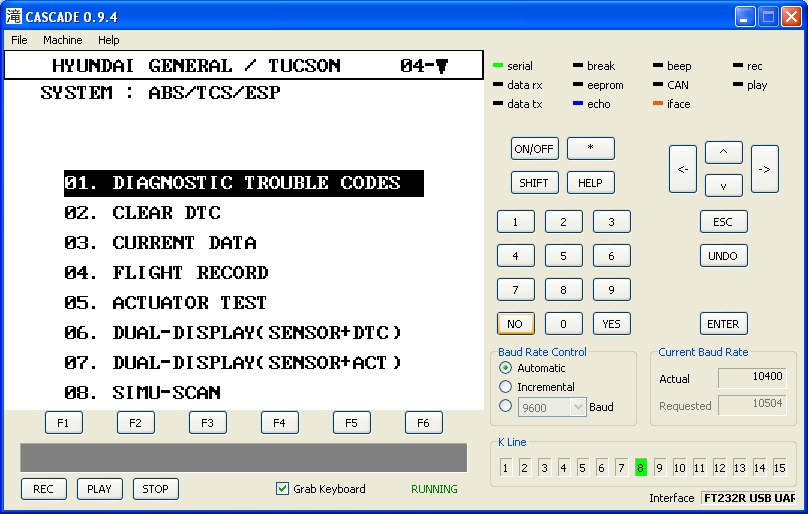Click the HELP keypad button

click(591, 183)
